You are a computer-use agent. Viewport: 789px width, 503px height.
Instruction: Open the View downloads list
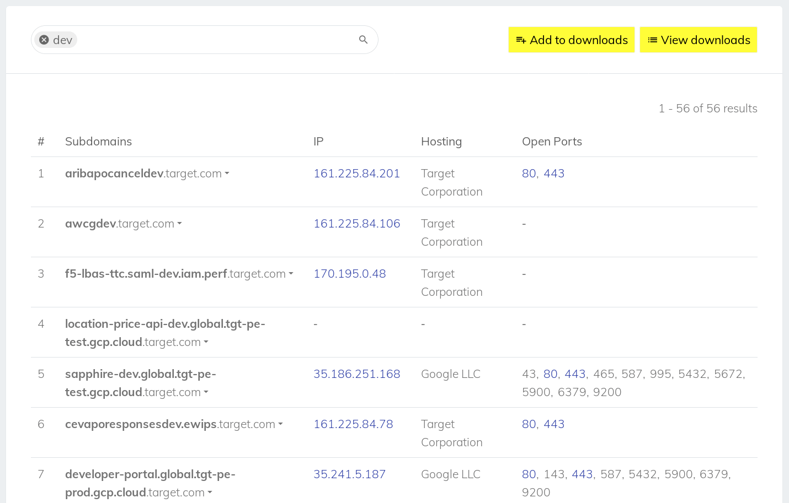[698, 40]
